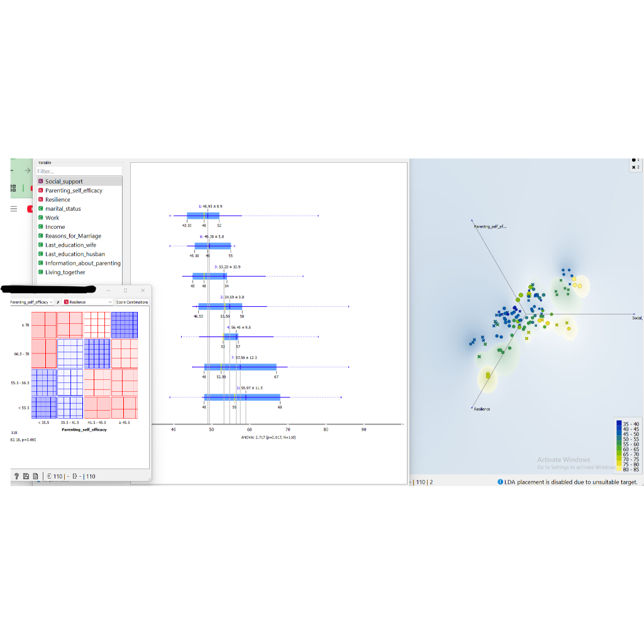Maximize the Sieve diagram window
Image resolution: width=644 pixels, height=644 pixels.
coord(125,291)
